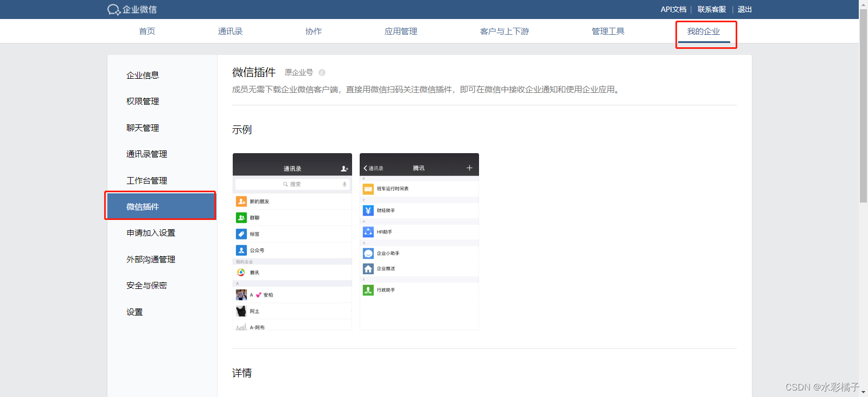Click the 阿土 contact avatar
Screen dimensions: 868x397
tap(241, 311)
